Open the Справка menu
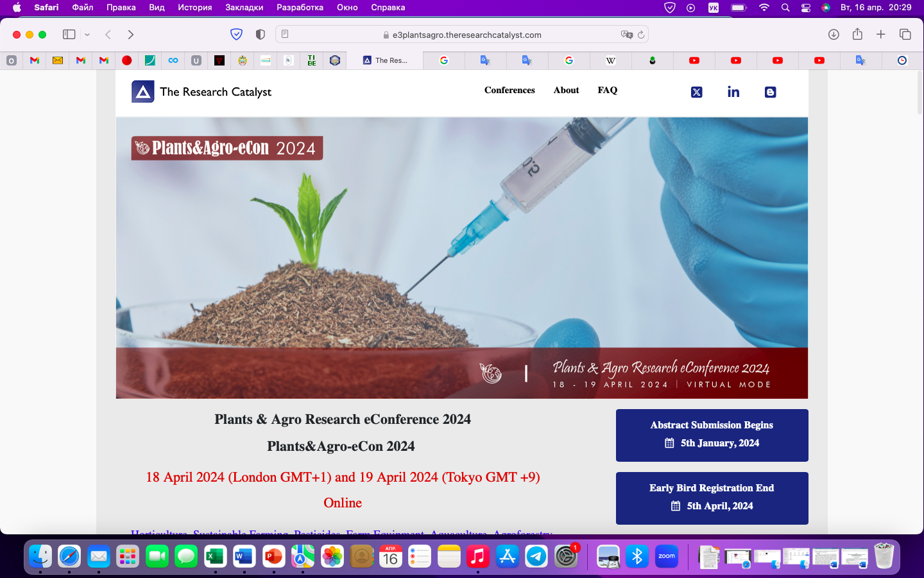The image size is (924, 578). pos(388,8)
